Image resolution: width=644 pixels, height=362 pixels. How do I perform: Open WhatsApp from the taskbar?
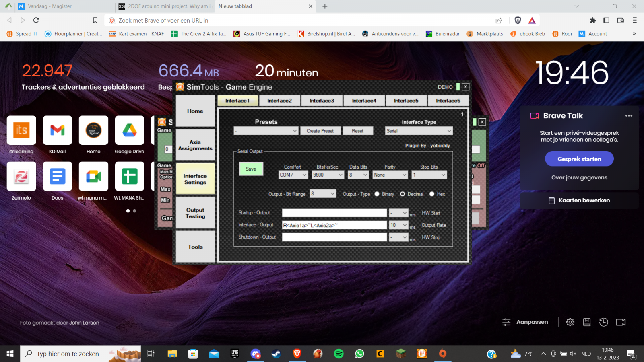click(x=359, y=354)
